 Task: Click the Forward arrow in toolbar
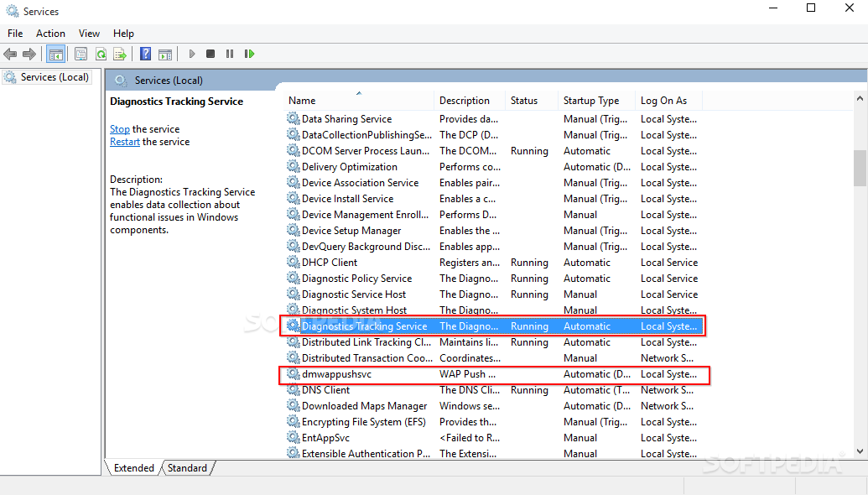point(29,54)
